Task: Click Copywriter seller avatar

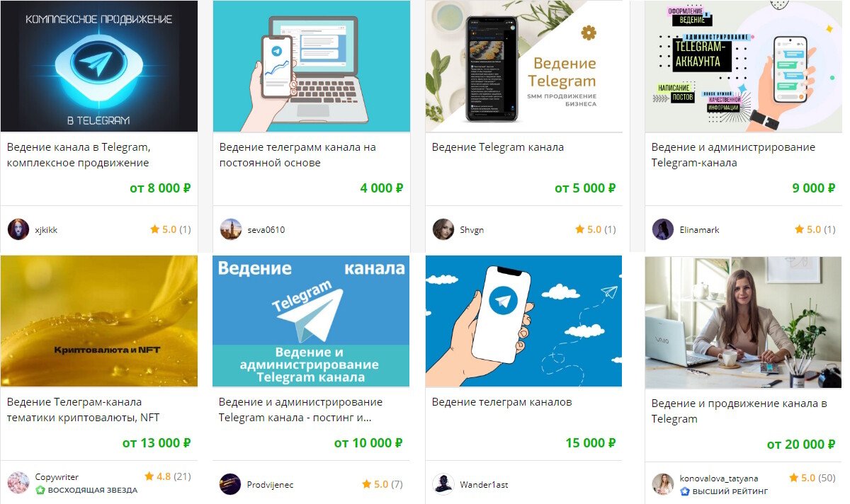Action: (18, 483)
